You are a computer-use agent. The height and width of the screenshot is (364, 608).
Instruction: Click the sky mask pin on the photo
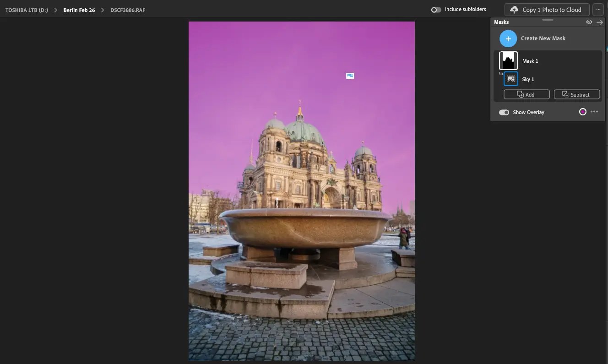350,76
